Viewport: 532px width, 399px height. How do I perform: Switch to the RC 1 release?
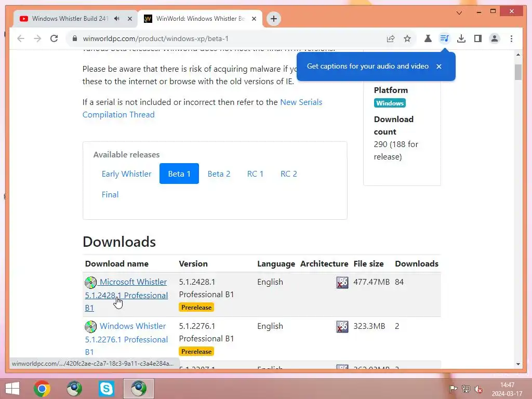tap(255, 174)
